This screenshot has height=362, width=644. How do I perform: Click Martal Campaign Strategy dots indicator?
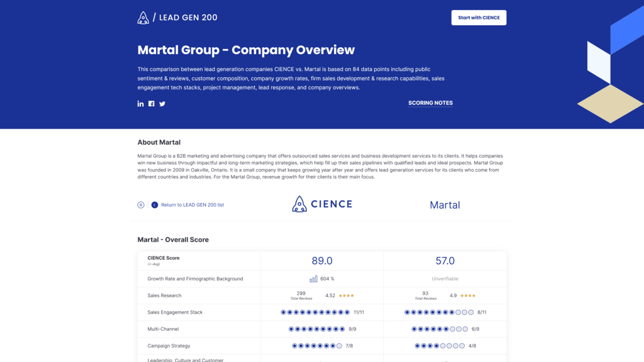pos(440,346)
